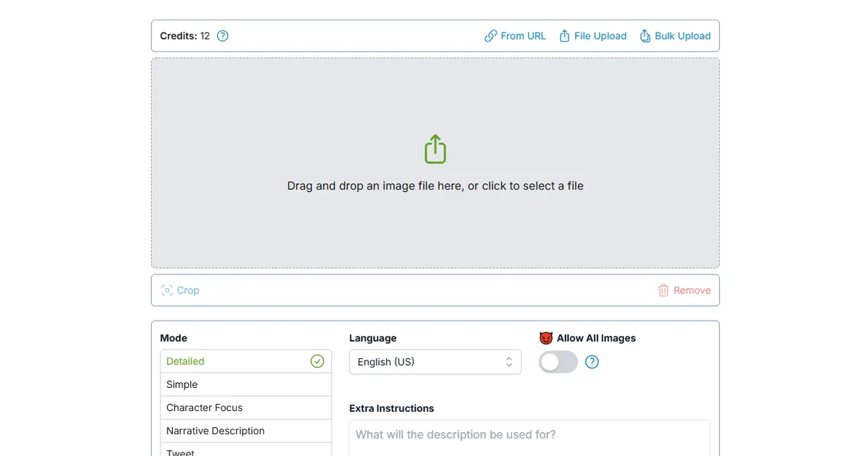Select Narrative Description mode

(x=246, y=431)
